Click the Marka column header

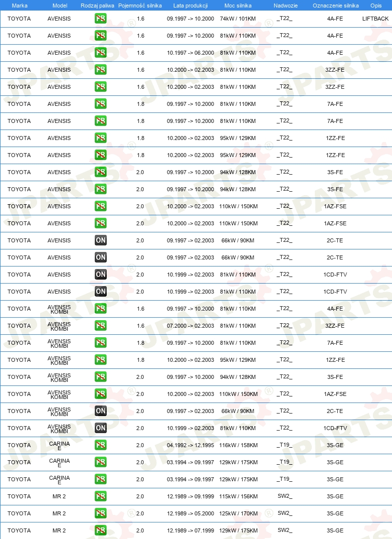pyautogui.click(x=20, y=6)
